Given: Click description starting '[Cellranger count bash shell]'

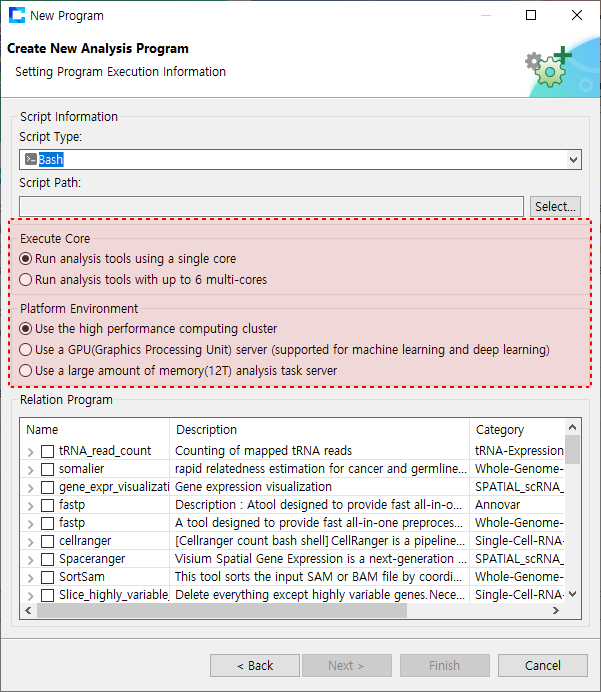Looking at the screenshot, I should (320, 541).
